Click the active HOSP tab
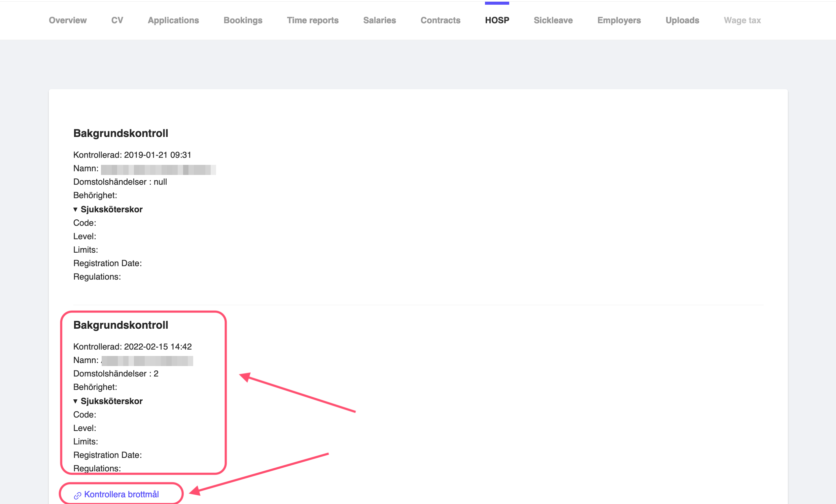This screenshot has height=504, width=836. tap(497, 20)
